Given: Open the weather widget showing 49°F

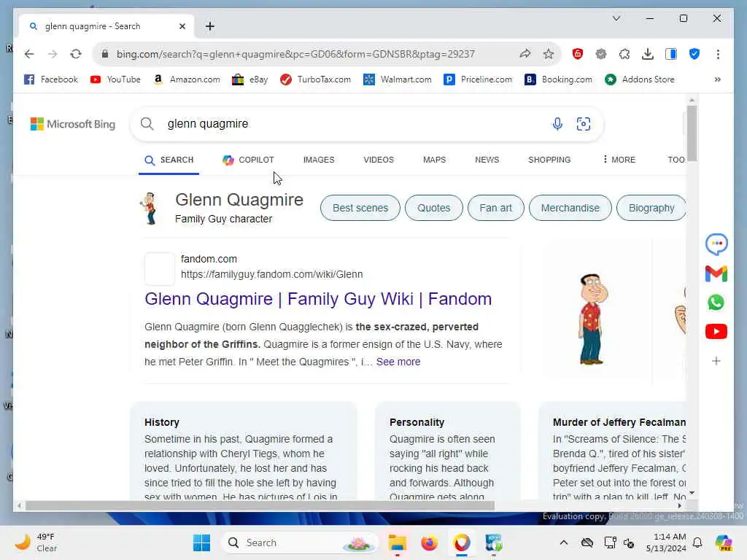Looking at the screenshot, I should (35, 542).
